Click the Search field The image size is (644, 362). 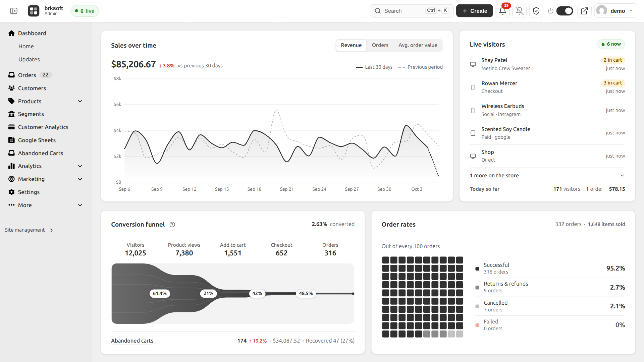coord(412,11)
